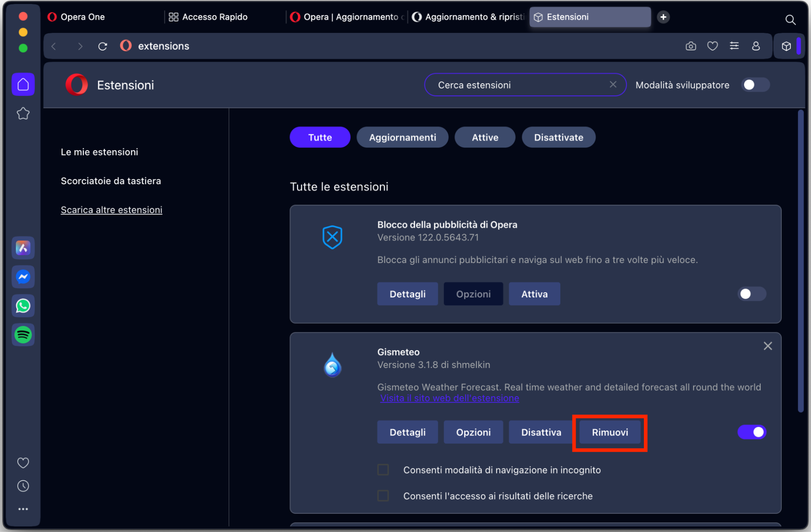Screen dimensions: 811x532
Task: Select the Attive filter
Action: [485, 137]
